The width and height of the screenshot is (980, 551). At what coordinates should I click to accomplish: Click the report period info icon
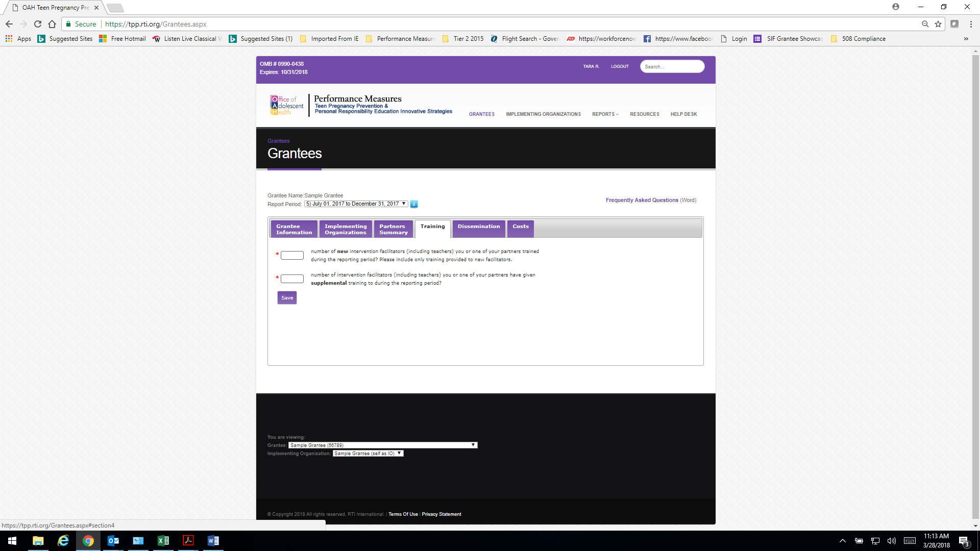pos(414,204)
